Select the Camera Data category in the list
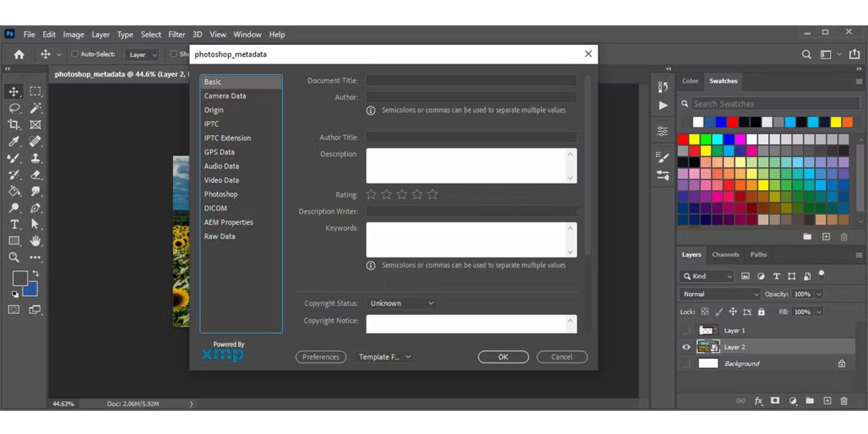 tap(225, 96)
